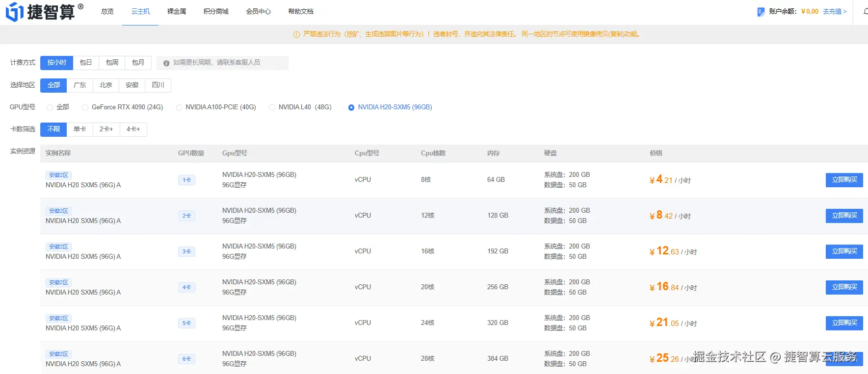The height and width of the screenshot is (374, 868).
Task: Click the 硬盘 column header
Action: point(551,153)
